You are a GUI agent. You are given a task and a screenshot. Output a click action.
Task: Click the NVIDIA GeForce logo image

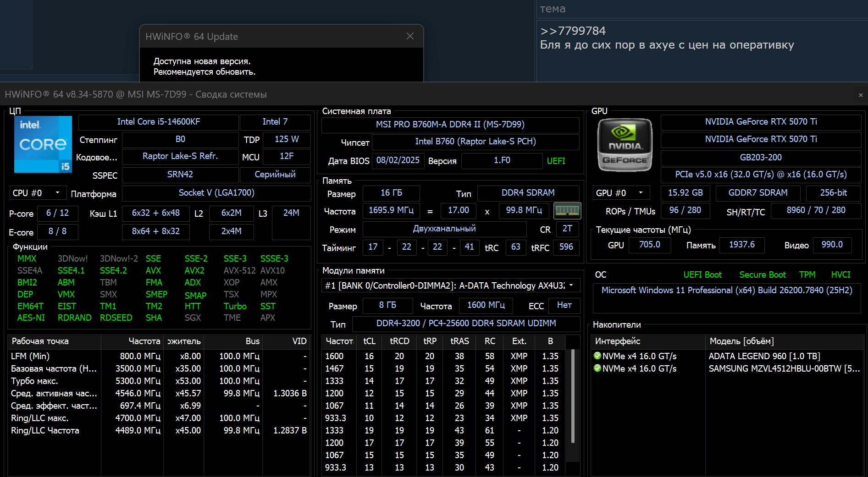tap(625, 145)
